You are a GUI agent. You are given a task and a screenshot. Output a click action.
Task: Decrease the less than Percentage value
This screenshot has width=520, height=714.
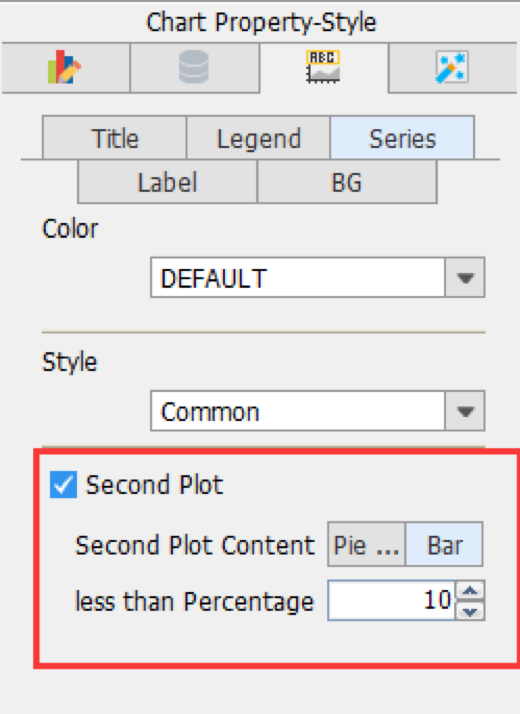tap(470, 611)
